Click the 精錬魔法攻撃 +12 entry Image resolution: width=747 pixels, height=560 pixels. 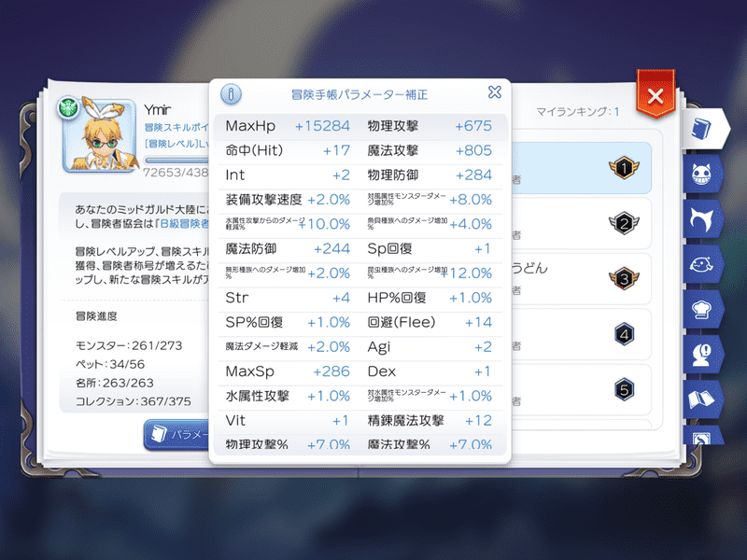(430, 421)
